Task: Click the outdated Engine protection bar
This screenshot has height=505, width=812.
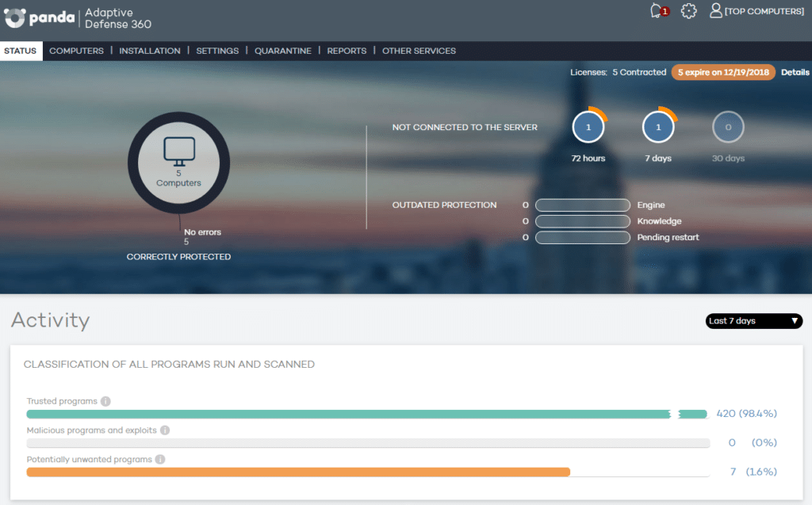Action: 583,205
